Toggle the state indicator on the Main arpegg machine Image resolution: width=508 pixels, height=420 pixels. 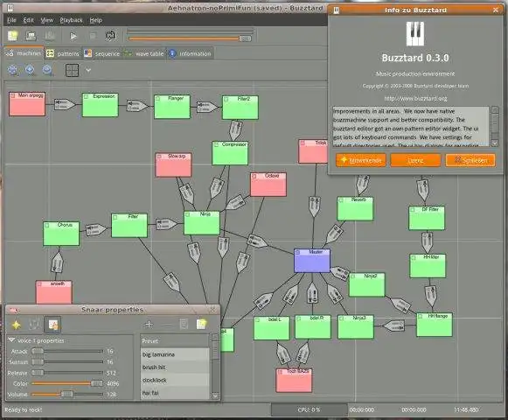tap(12, 95)
